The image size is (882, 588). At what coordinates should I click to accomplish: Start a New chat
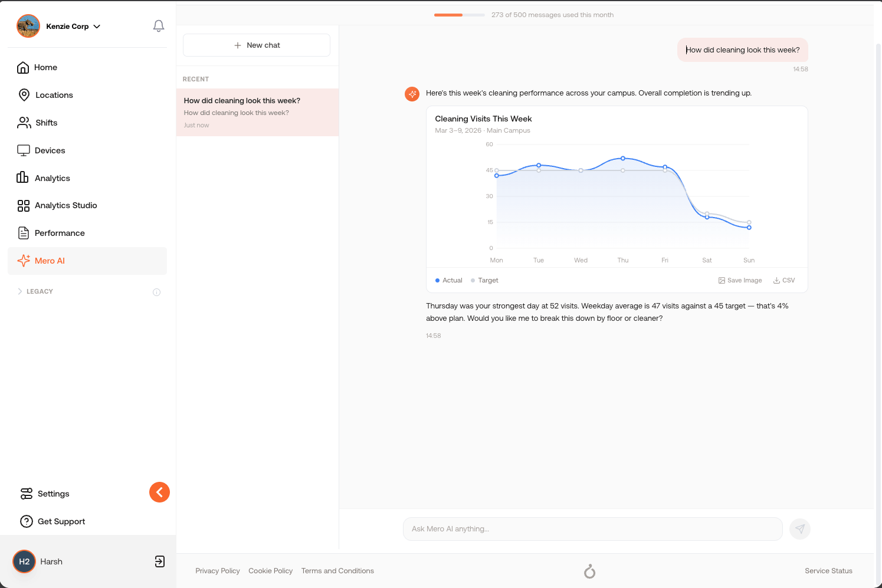[x=257, y=45]
